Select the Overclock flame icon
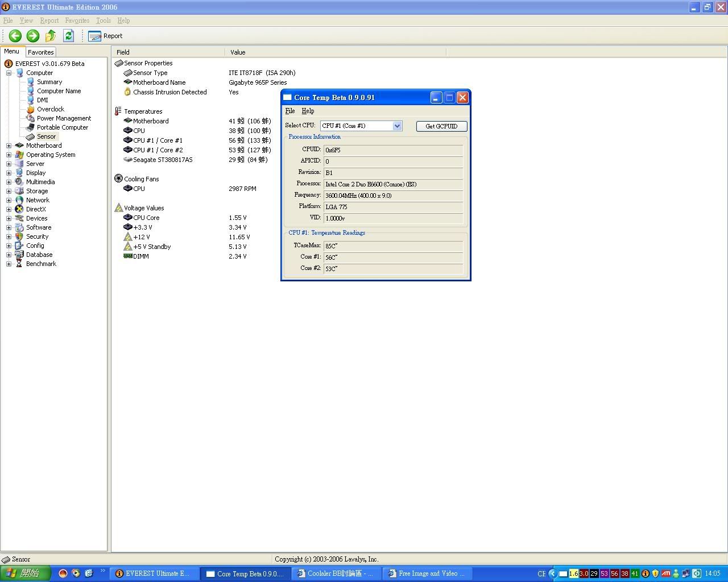The image size is (728, 582). (31, 109)
